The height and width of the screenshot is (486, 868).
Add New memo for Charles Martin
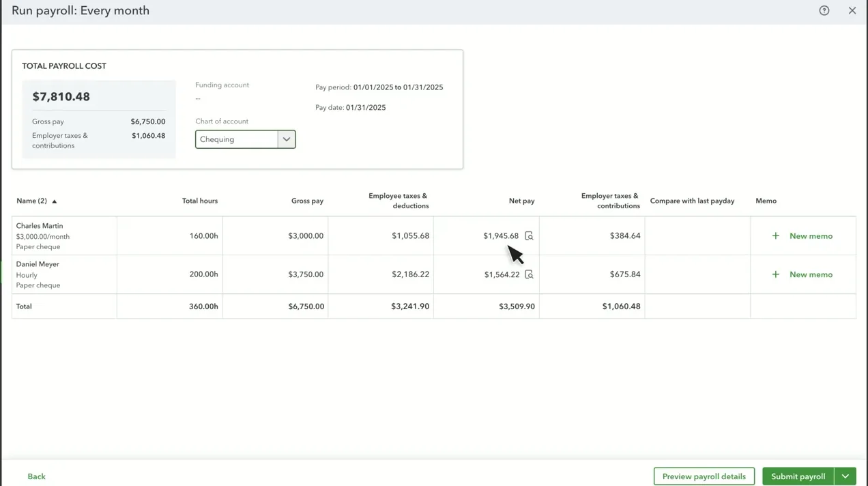click(x=811, y=236)
